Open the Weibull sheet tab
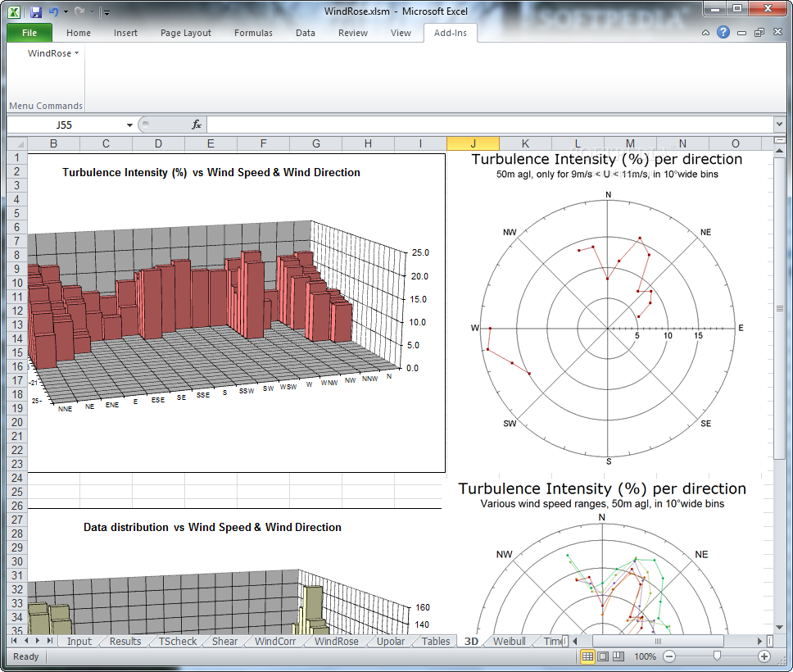 point(510,641)
